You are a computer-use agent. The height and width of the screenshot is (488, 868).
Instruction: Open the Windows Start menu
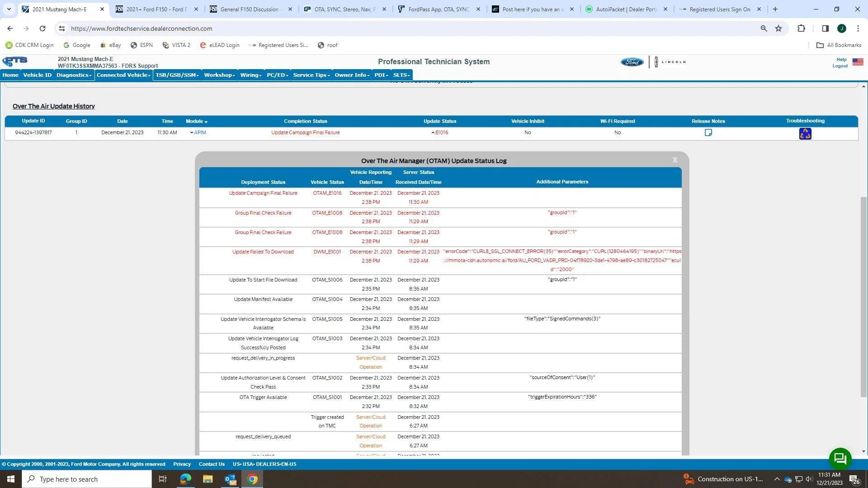(x=11, y=479)
